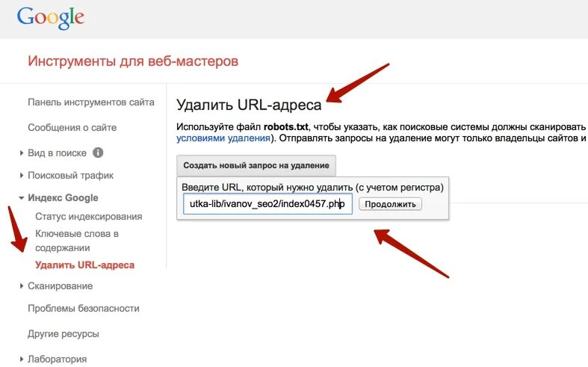This screenshot has width=588, height=367.
Task: Select Лаборатория menu item
Action: [x=57, y=359]
